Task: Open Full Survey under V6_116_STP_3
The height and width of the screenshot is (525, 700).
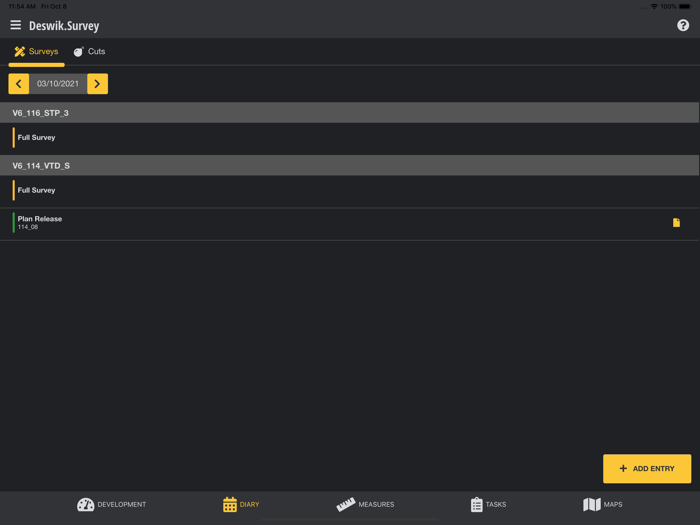Action: [x=350, y=138]
